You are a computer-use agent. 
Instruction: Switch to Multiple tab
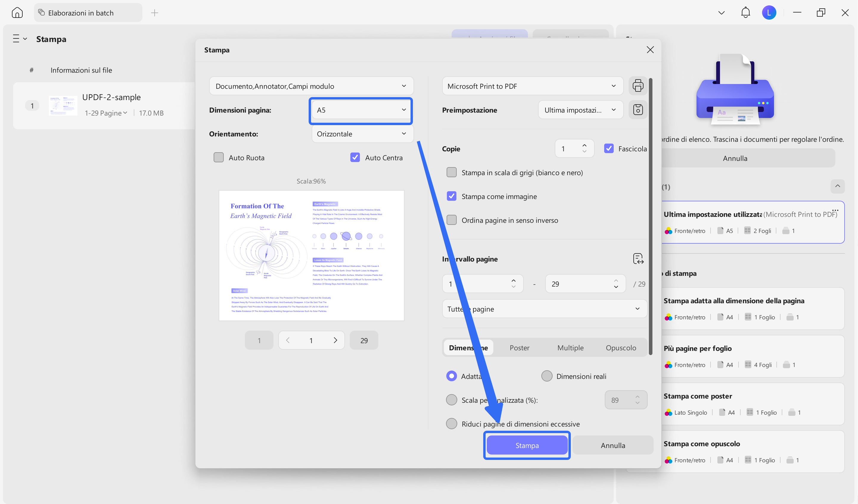[x=570, y=347]
